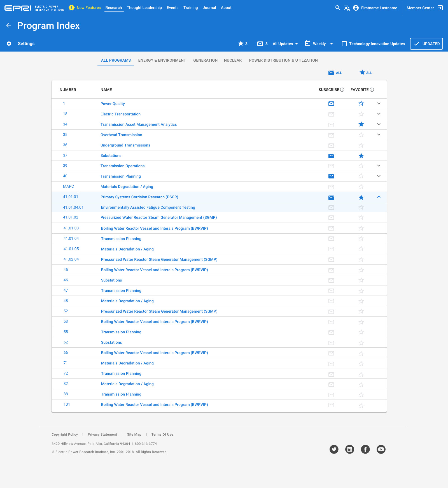Screen dimensions: 448x488
Task: Toggle favorite star for Power Quality
Action: click(x=361, y=103)
